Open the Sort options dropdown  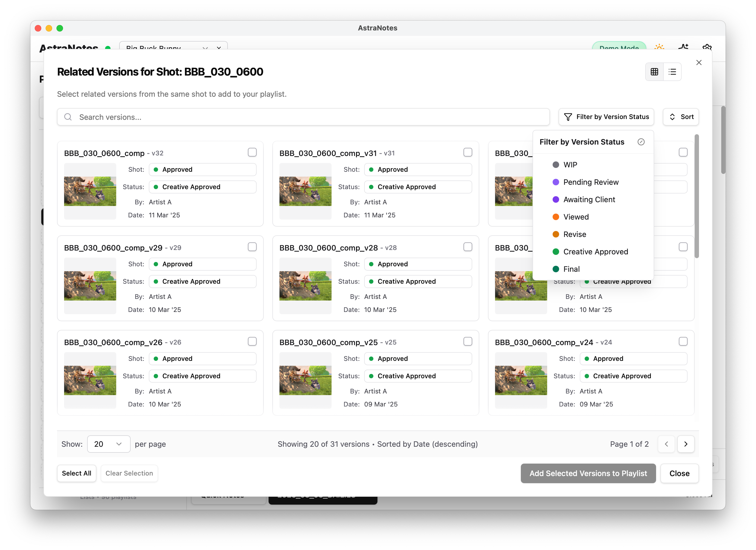[681, 117]
